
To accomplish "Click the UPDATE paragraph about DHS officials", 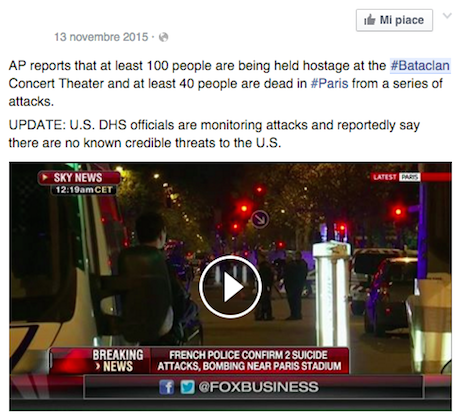I will (x=214, y=134).
